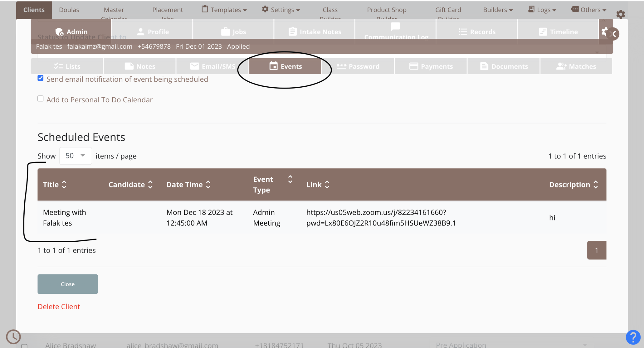The height and width of the screenshot is (348, 644).
Task: Switch to the Profile tab
Action: tap(153, 31)
